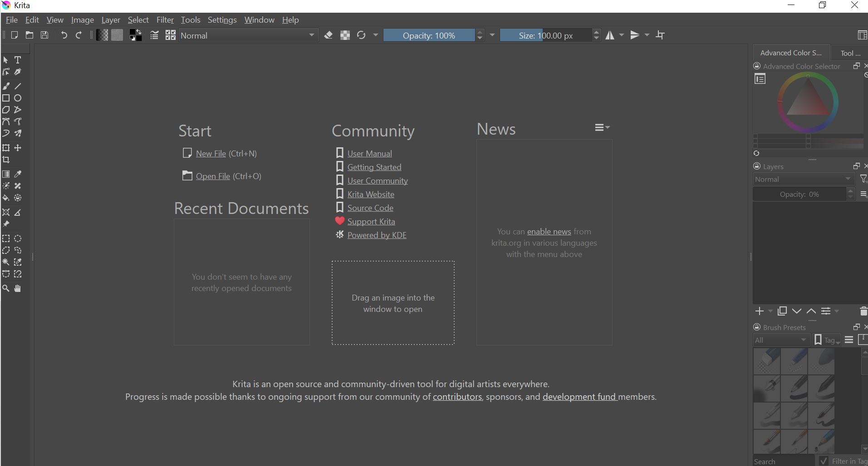Open the Getting Started link
Viewport: 868px width, 466px height.
coord(374,167)
